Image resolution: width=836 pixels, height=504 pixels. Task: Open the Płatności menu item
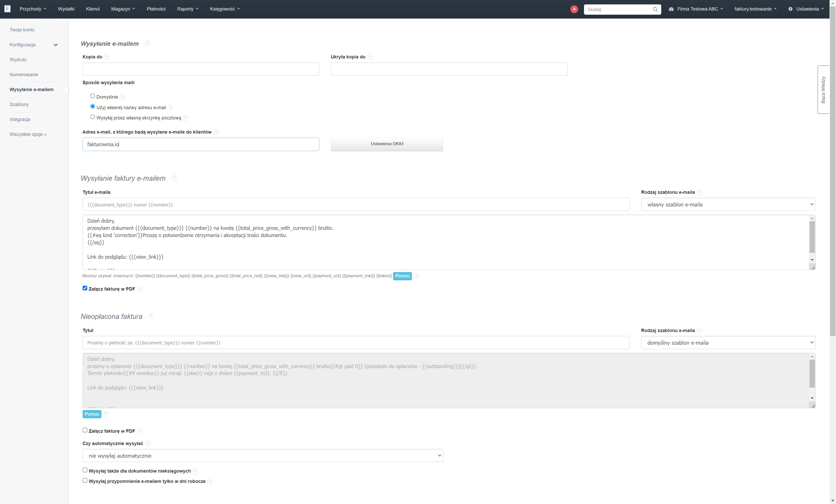point(156,9)
